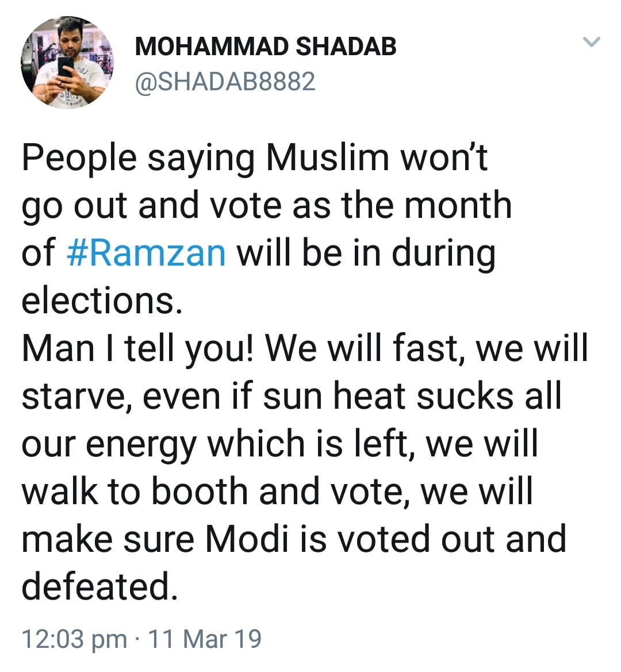This screenshot has width=621, height=672.
Task: Click the 12:03 pm timestamp
Action: point(74,639)
